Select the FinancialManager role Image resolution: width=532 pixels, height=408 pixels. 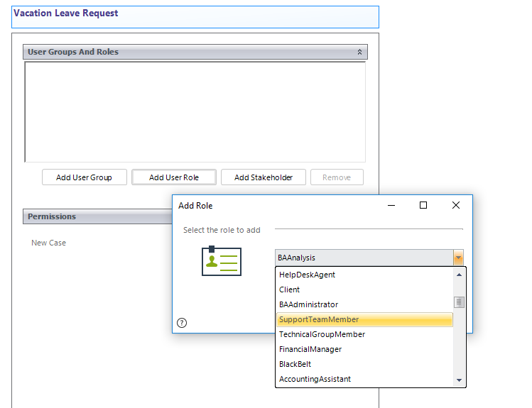point(310,349)
